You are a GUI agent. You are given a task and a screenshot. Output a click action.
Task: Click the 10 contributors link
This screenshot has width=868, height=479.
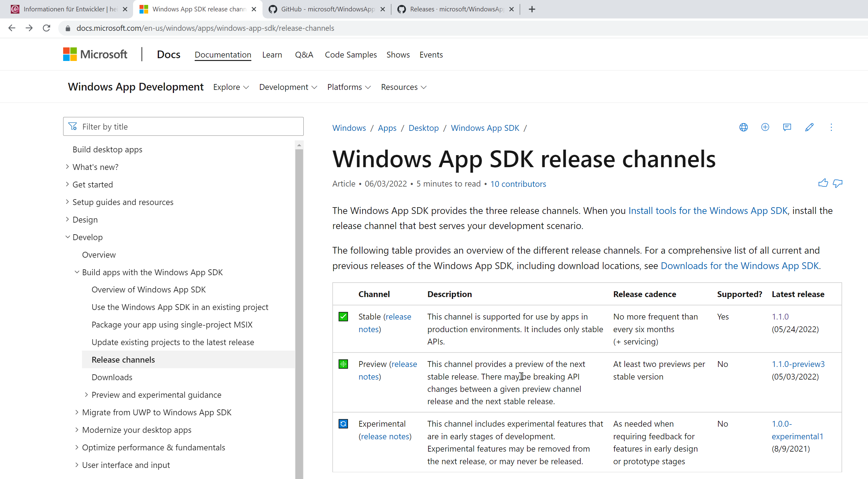click(x=518, y=184)
